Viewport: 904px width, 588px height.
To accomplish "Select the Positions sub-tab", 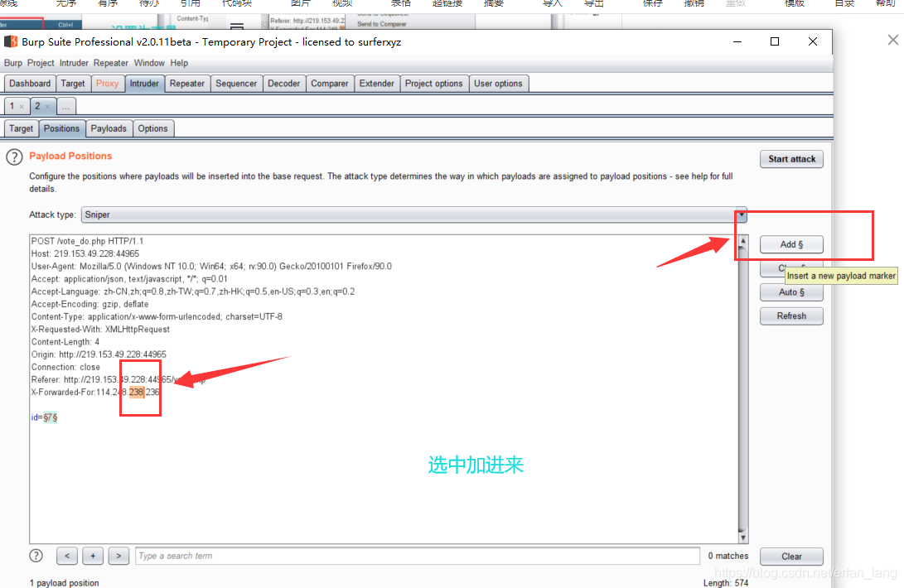I will click(x=61, y=128).
